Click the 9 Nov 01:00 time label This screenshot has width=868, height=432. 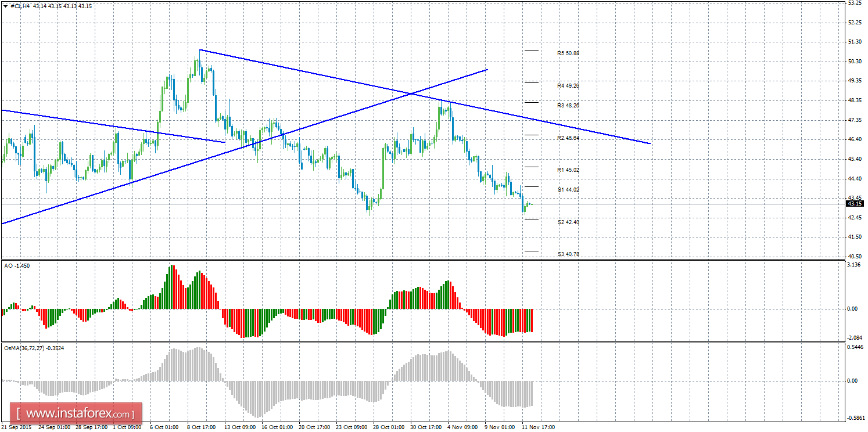[x=499, y=427]
